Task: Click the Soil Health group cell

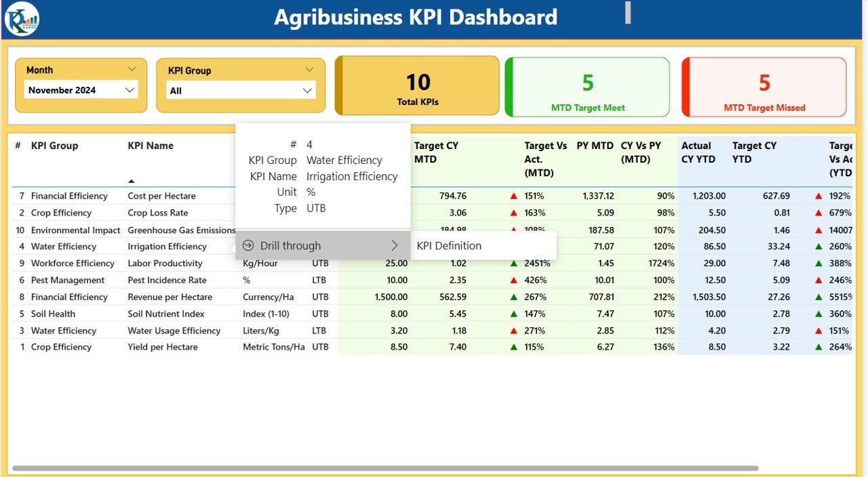Action: (x=53, y=314)
